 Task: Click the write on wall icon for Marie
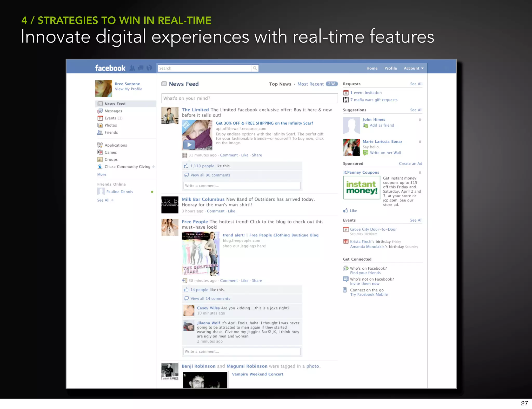pyautogui.click(x=365, y=153)
